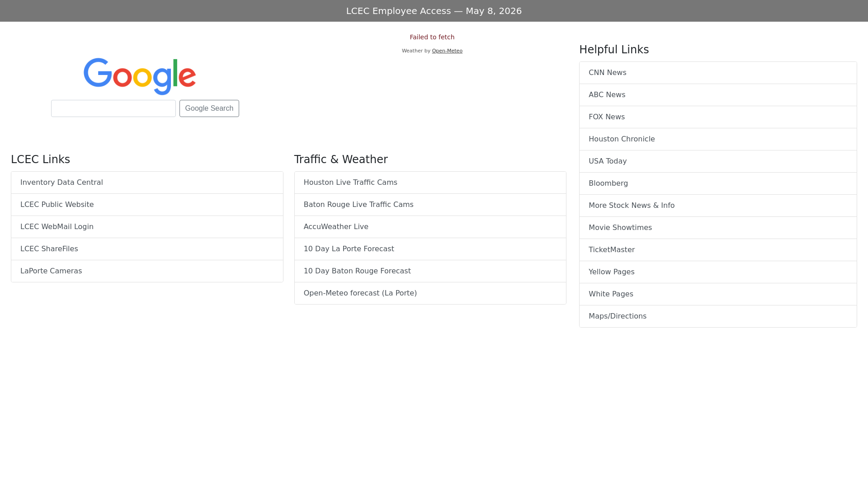868x488 pixels.
Task: Open USA Today link
Action: point(718,161)
